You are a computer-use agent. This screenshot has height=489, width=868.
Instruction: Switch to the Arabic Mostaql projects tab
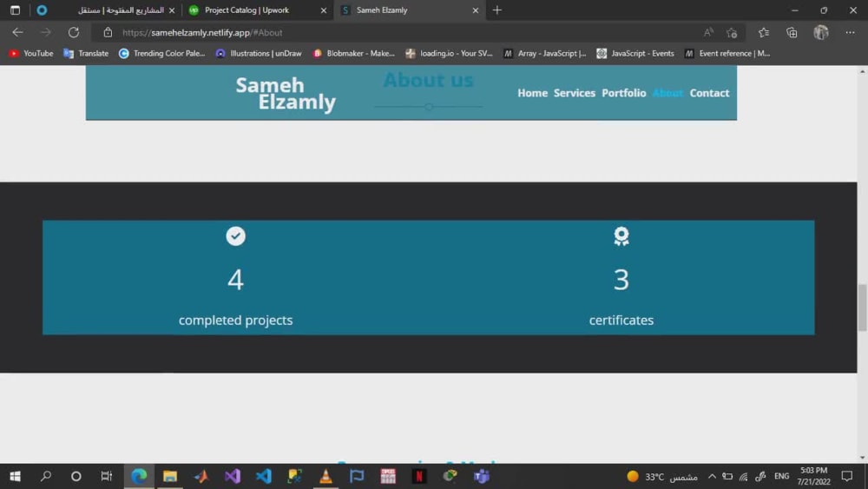click(106, 10)
